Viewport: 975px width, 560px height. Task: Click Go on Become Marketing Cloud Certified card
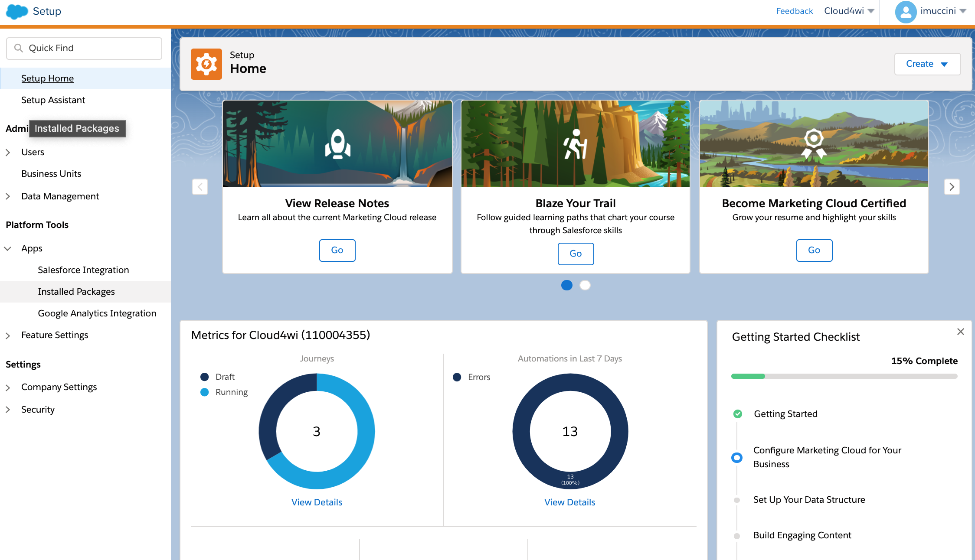(x=814, y=250)
